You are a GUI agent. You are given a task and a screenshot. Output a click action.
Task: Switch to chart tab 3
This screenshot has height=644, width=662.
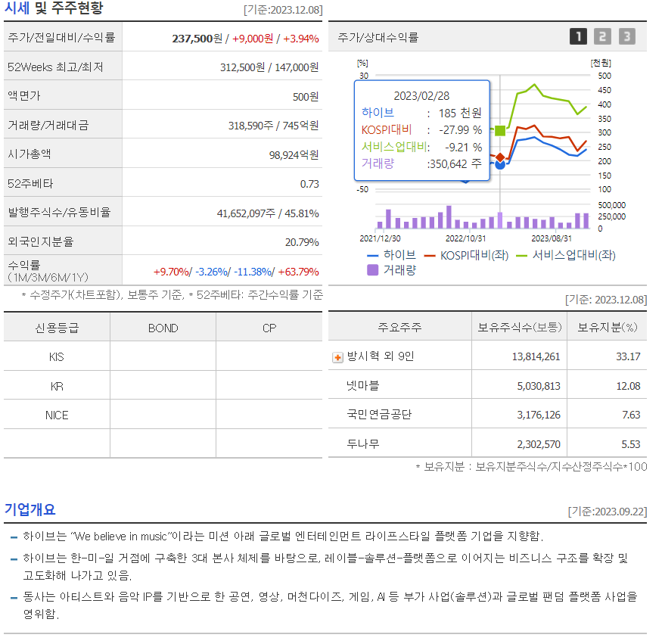(627, 36)
